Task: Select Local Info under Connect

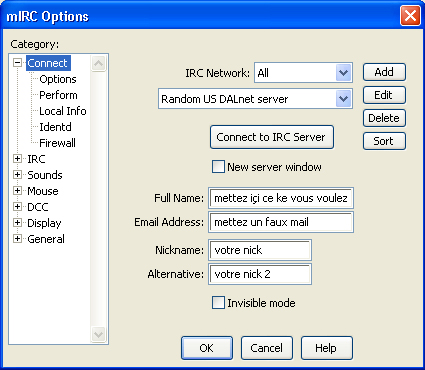Action: coord(63,111)
